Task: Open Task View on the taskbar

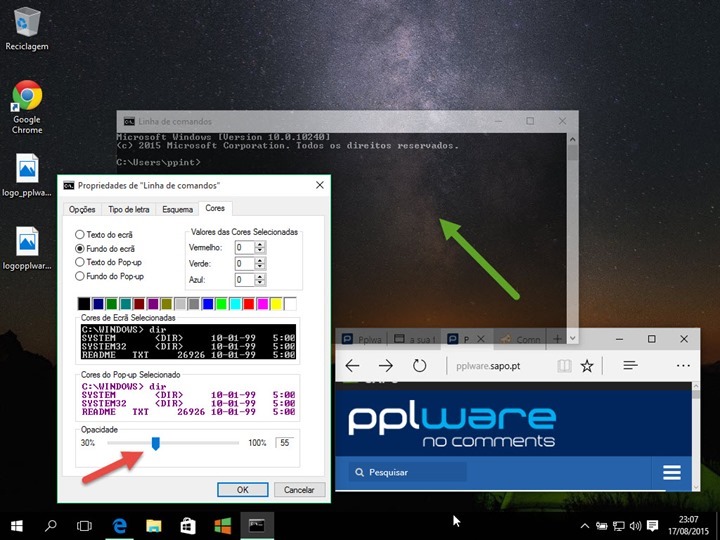Action: click(84, 526)
